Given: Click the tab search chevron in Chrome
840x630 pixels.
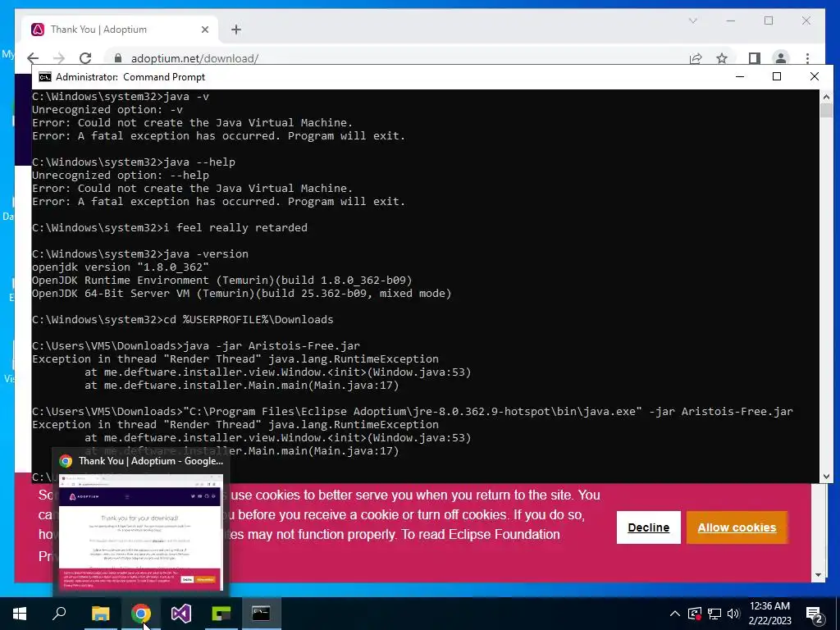Looking at the screenshot, I should tap(692, 21).
